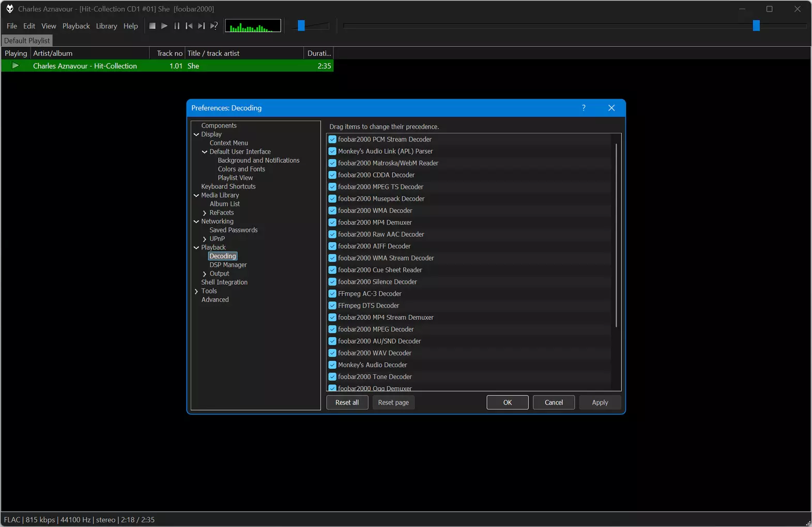The image size is (812, 527).
Task: Click the Track no column header
Action: click(167, 53)
